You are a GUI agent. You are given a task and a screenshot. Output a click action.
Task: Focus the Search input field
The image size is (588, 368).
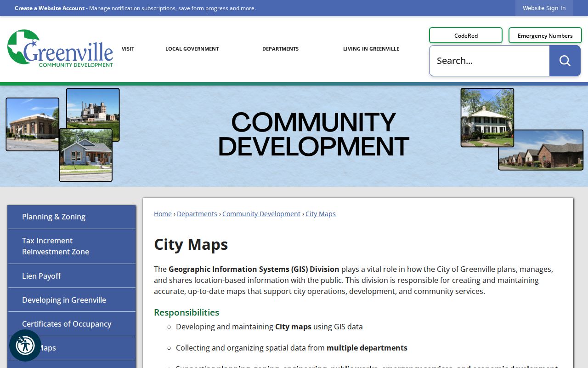point(489,61)
